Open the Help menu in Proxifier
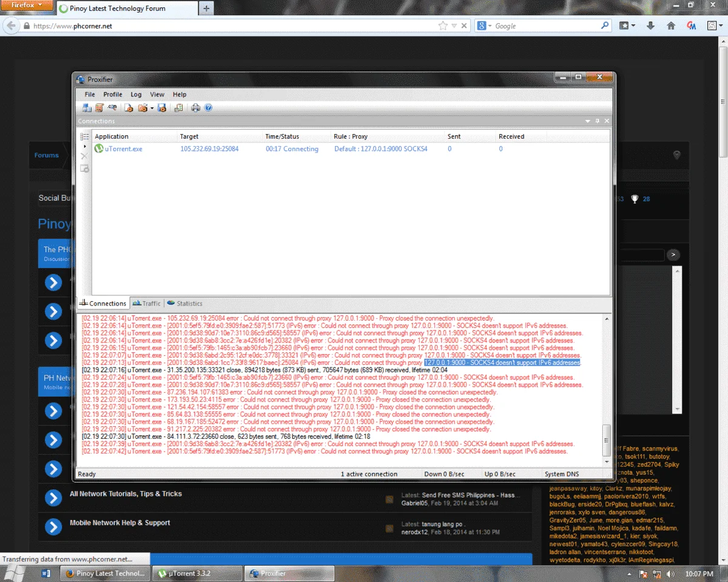 click(x=180, y=95)
